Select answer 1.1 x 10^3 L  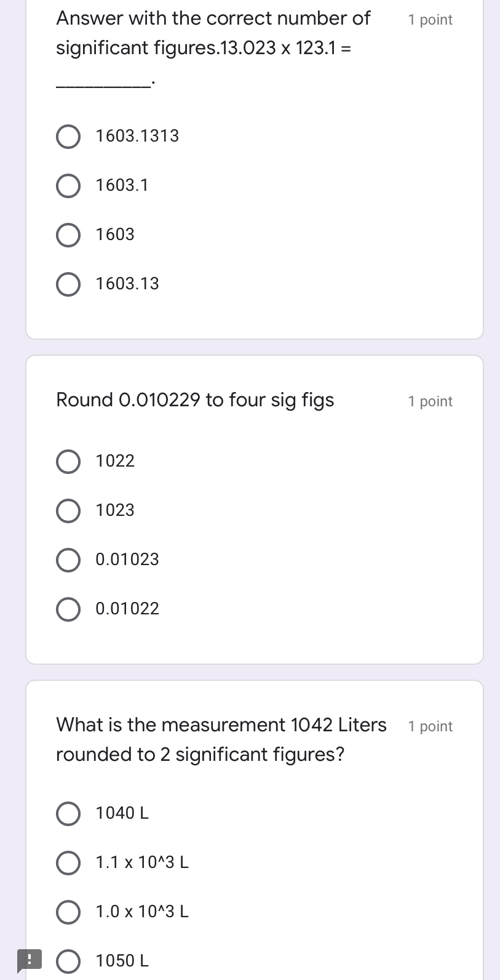pos(68,862)
